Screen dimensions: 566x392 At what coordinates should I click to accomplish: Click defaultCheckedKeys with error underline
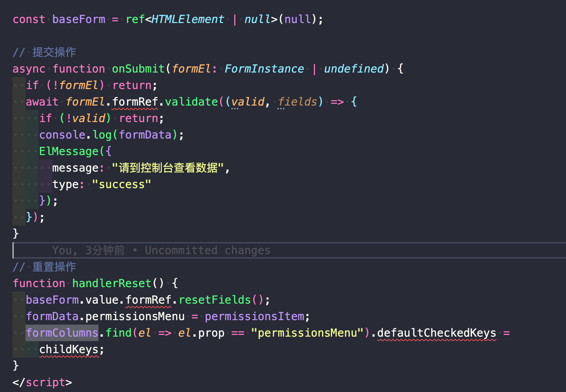437,333
